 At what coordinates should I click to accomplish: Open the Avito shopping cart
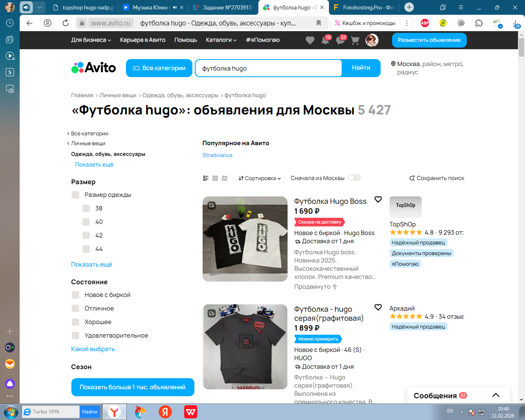pyautogui.click(x=355, y=40)
